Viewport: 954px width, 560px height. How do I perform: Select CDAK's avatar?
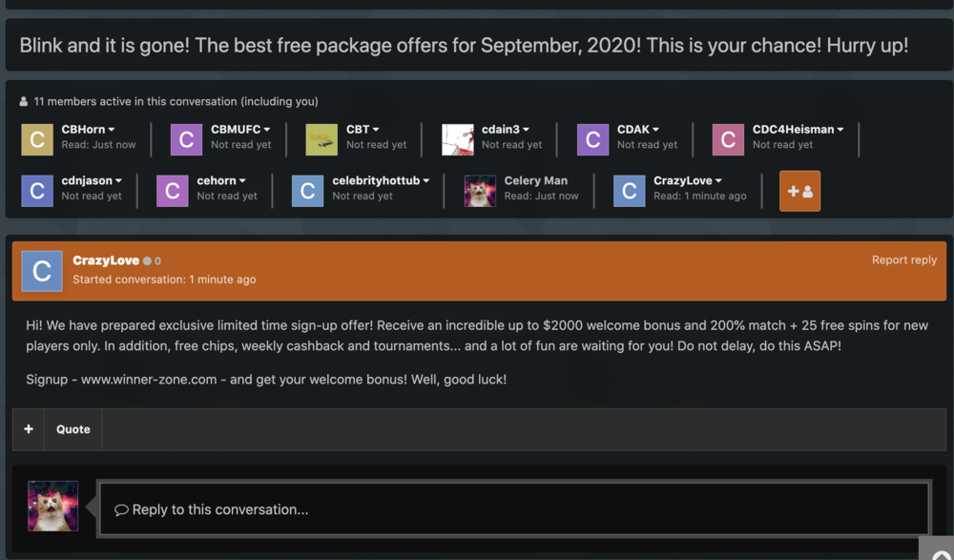point(592,138)
